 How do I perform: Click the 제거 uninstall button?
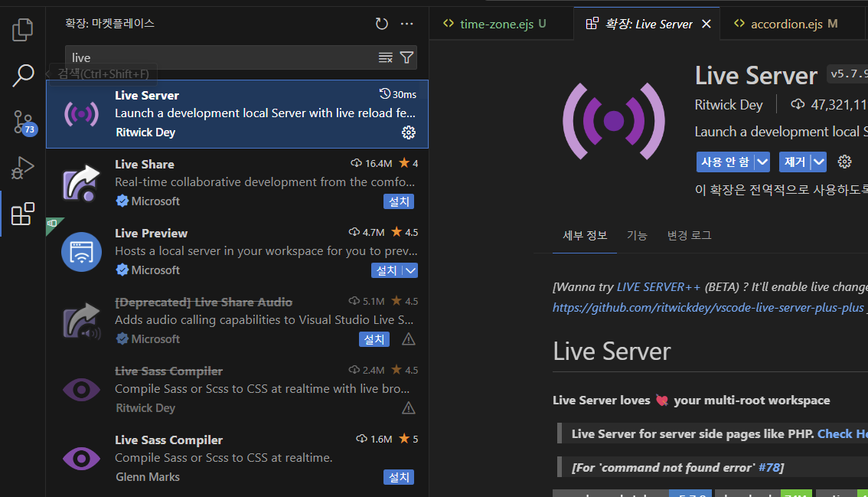tap(795, 162)
